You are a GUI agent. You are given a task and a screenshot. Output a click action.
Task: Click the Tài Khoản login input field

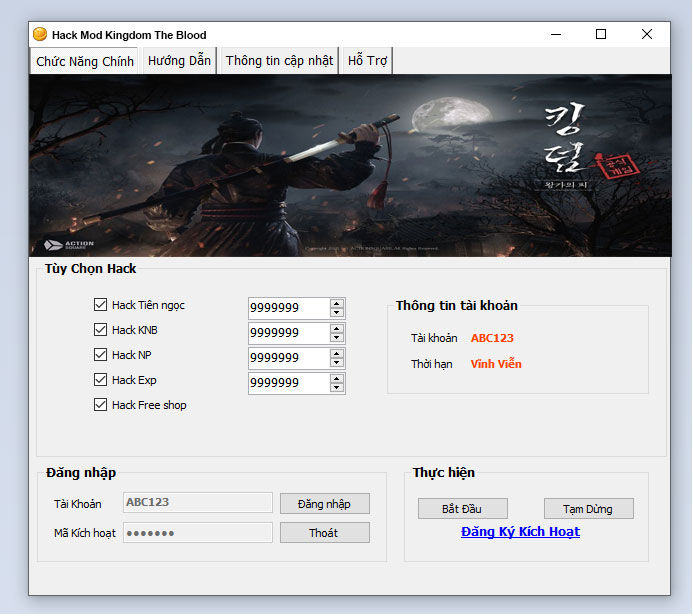(198, 502)
